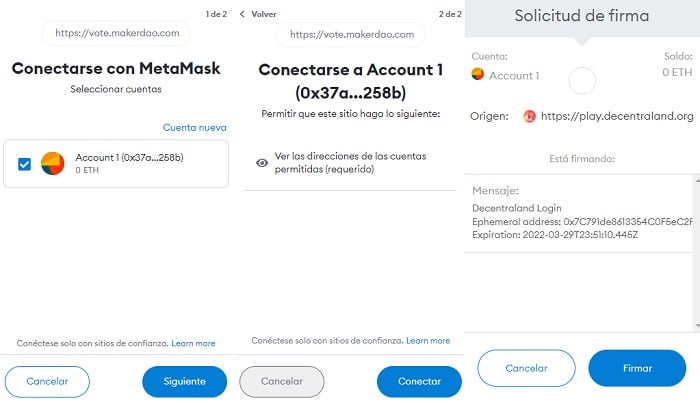Click the Firmar button
Screen dimensions: 700x403
click(x=637, y=368)
